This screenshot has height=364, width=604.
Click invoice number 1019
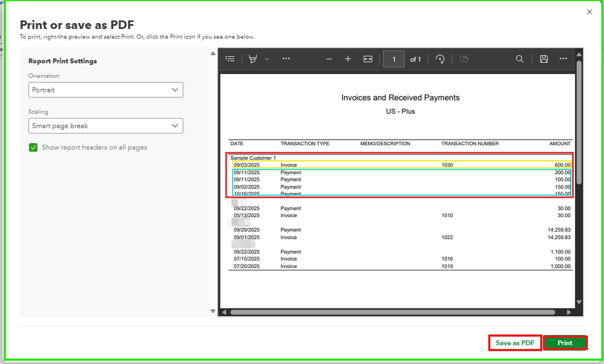[447, 266]
